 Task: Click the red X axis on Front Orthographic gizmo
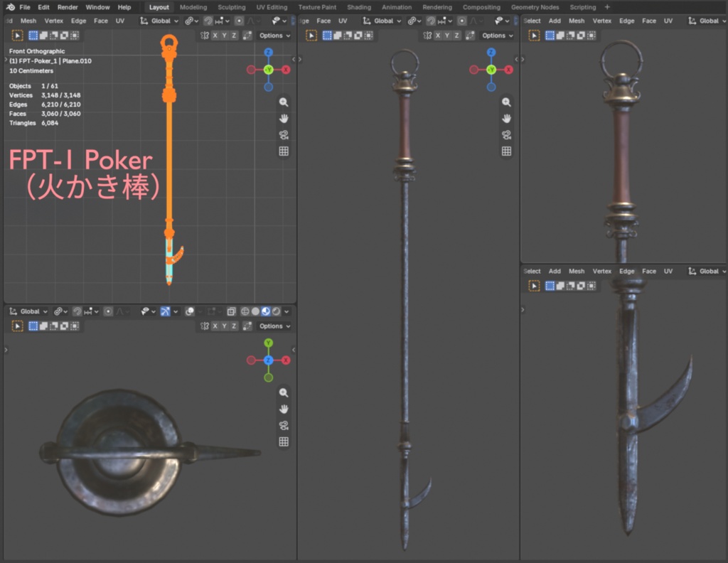point(286,70)
